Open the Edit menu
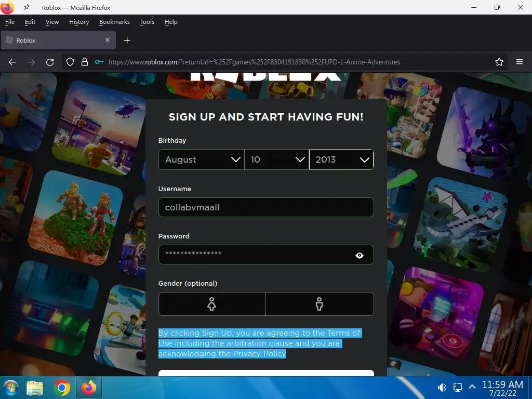The image size is (532, 399). pyautogui.click(x=30, y=22)
